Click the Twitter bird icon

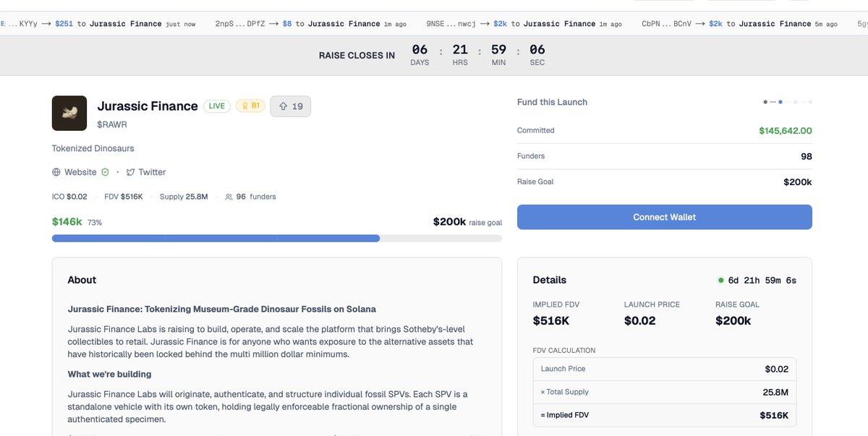[130, 172]
